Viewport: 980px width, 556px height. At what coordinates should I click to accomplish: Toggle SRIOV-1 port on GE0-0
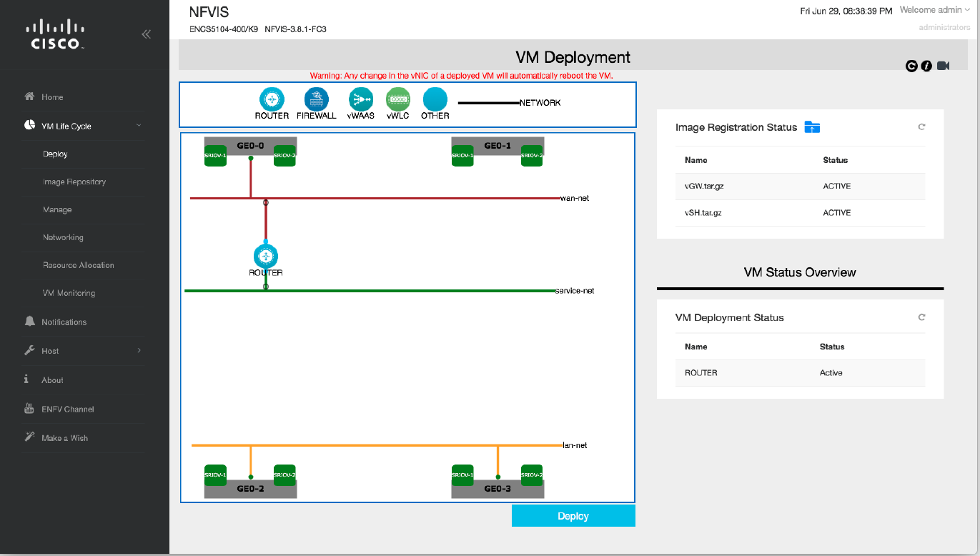[215, 155]
